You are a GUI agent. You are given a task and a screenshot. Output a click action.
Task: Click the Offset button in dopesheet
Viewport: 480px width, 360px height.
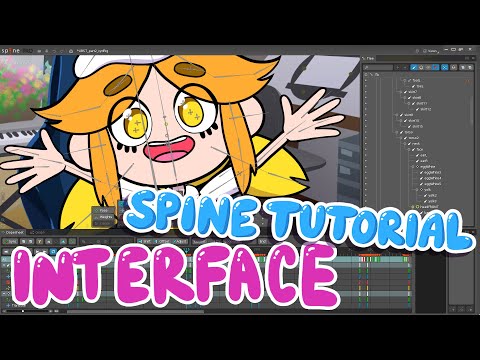162,241
